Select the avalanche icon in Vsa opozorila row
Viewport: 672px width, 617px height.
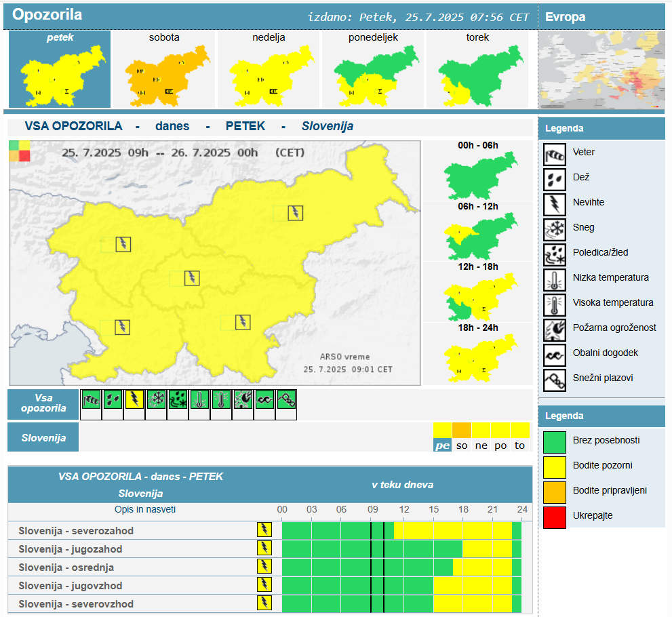(x=287, y=399)
